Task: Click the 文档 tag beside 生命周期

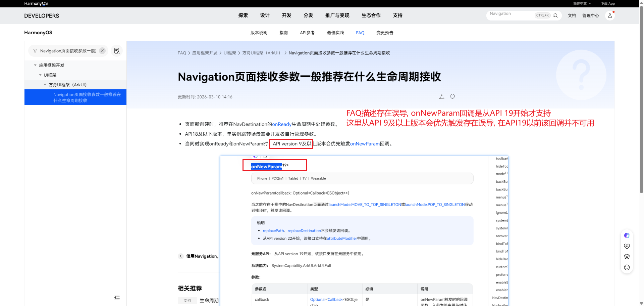Action: pyautogui.click(x=187, y=301)
